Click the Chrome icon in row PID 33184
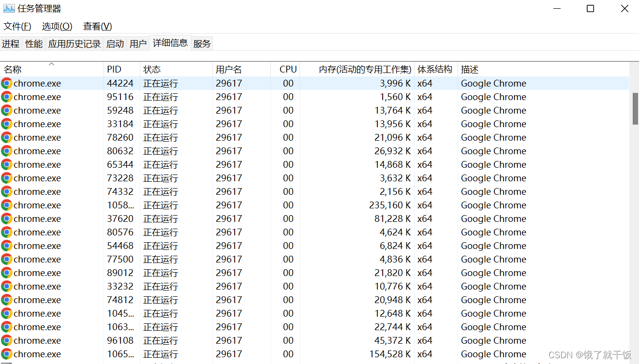 (x=7, y=124)
